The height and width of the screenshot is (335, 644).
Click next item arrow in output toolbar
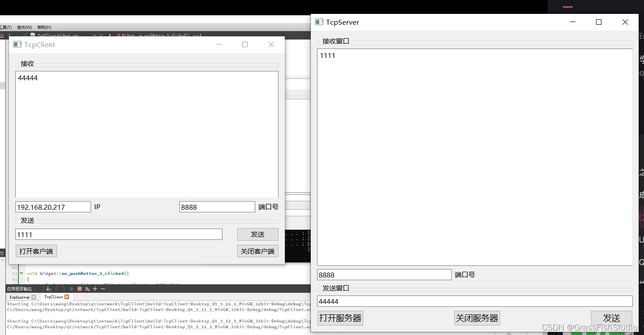pyautogui.click(x=64, y=289)
